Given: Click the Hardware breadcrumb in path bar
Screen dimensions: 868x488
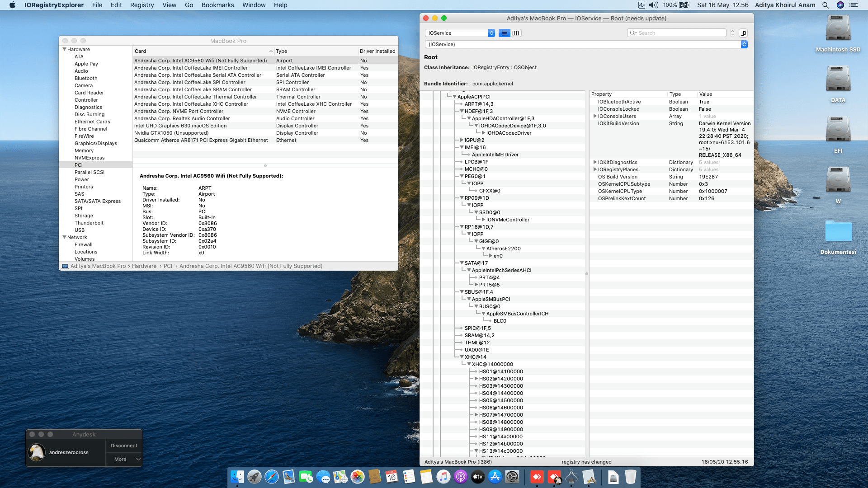Looking at the screenshot, I should coord(144,266).
